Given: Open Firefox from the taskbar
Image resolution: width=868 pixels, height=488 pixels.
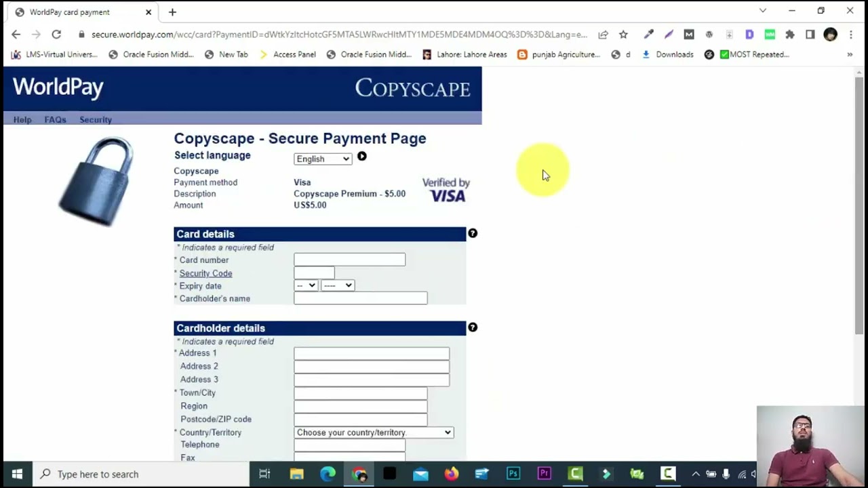Looking at the screenshot, I should tap(451, 474).
